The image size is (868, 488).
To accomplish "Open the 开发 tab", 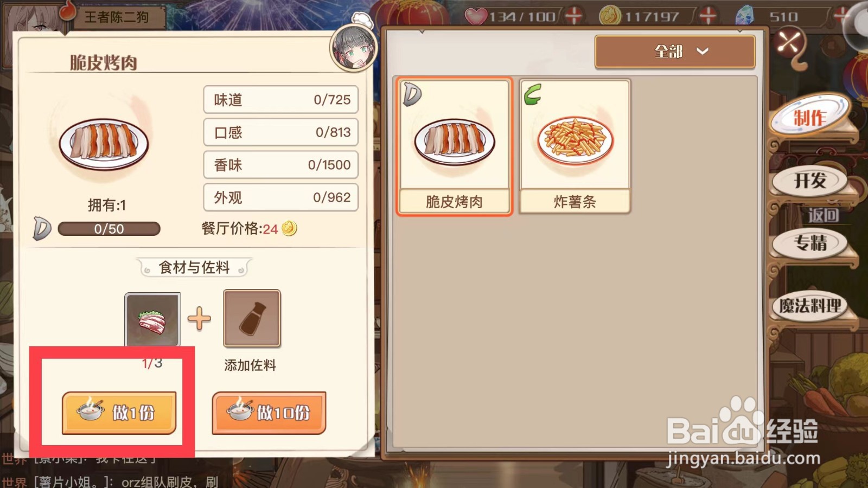I will tap(810, 181).
